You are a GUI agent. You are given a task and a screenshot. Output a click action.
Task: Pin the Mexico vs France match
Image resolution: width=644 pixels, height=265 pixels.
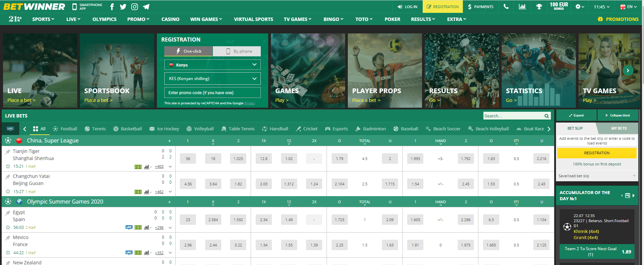8,238
